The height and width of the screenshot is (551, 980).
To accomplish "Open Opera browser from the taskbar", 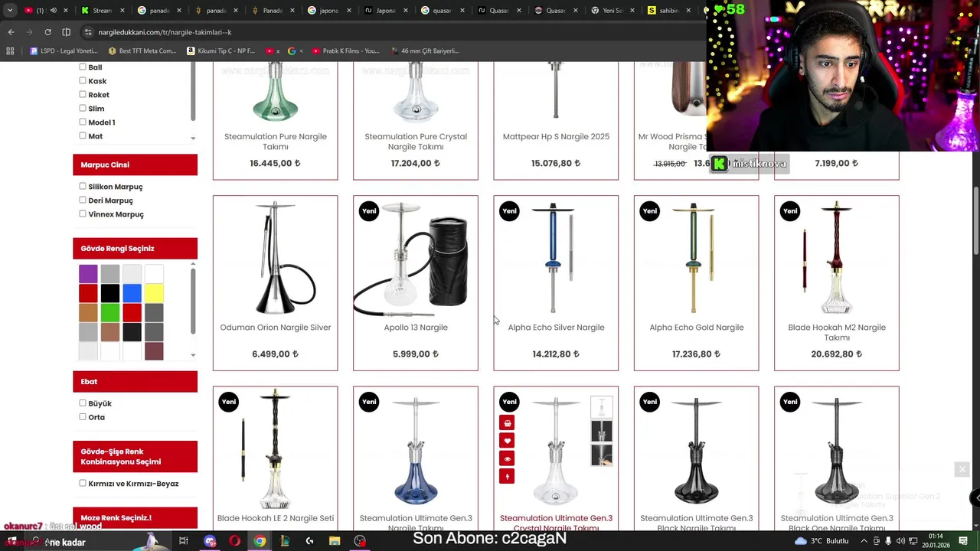I will (234, 541).
